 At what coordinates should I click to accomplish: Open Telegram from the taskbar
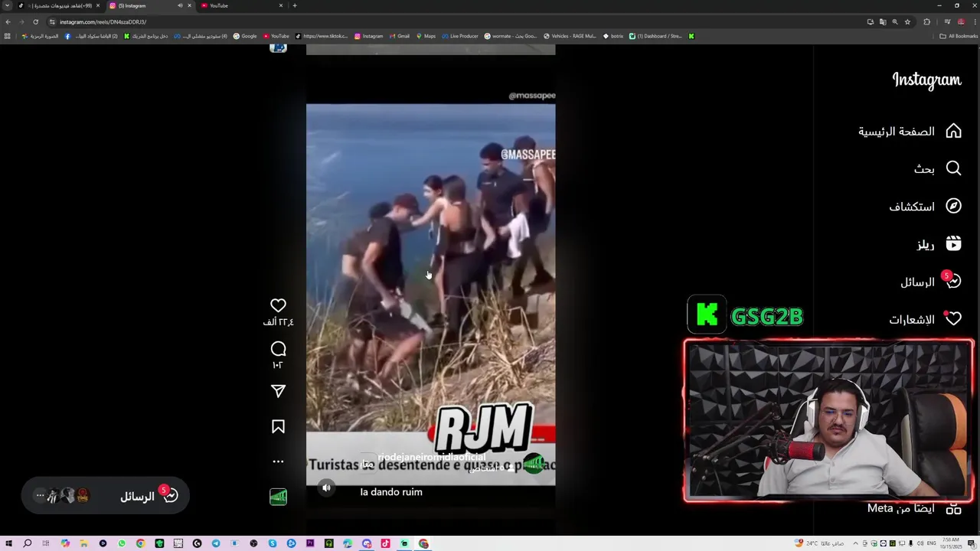(216, 543)
